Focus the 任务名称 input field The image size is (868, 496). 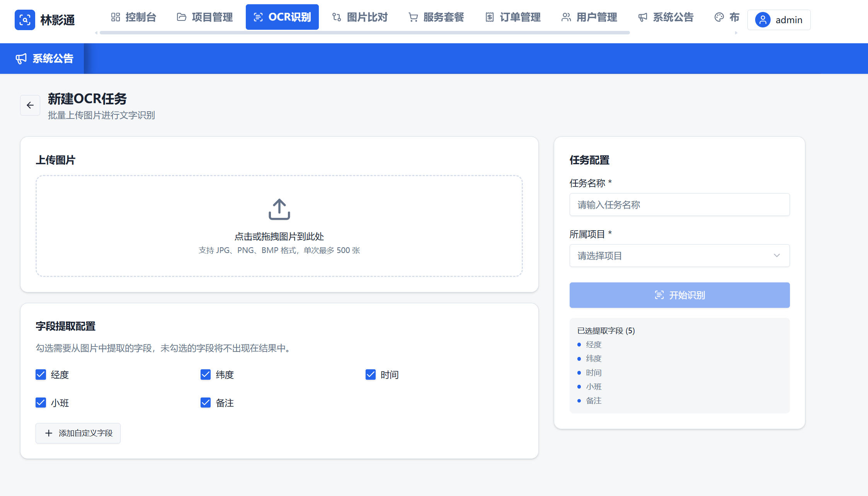click(679, 204)
